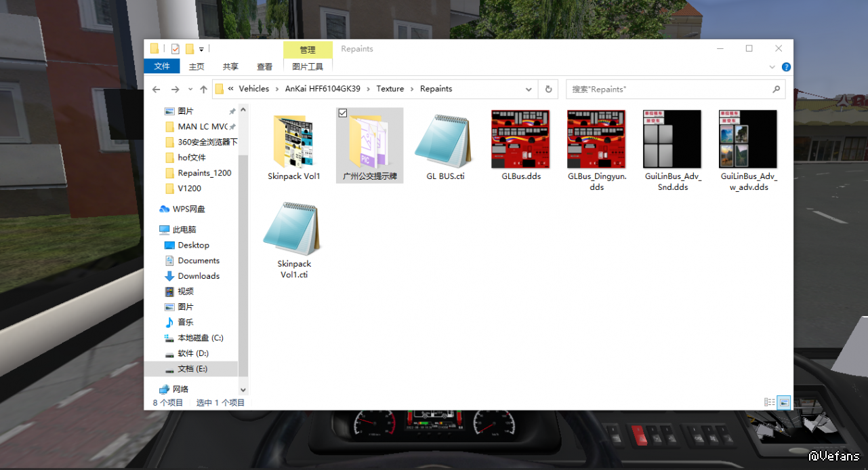Open the help question mark icon
868x470 pixels.
click(x=786, y=67)
